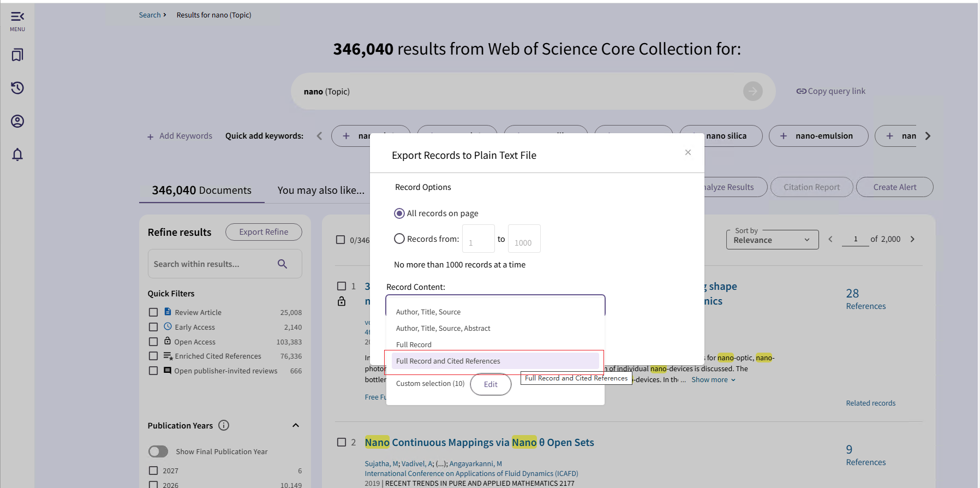Image resolution: width=980 pixels, height=488 pixels.
Task: Go back via Search breadcrumb link
Action: click(x=150, y=15)
